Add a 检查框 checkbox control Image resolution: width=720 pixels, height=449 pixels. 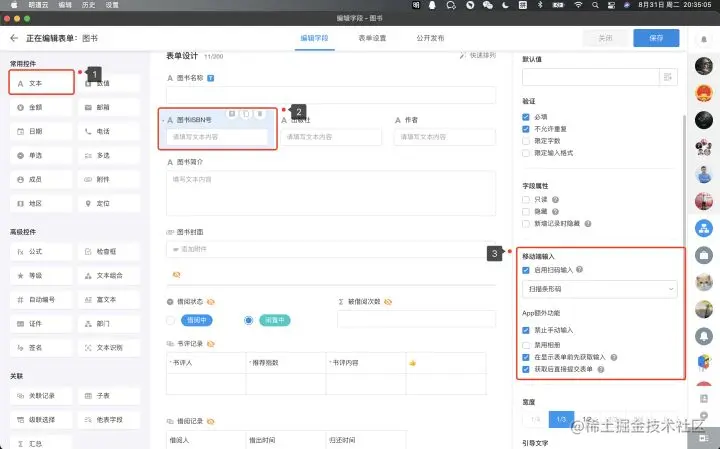109,252
